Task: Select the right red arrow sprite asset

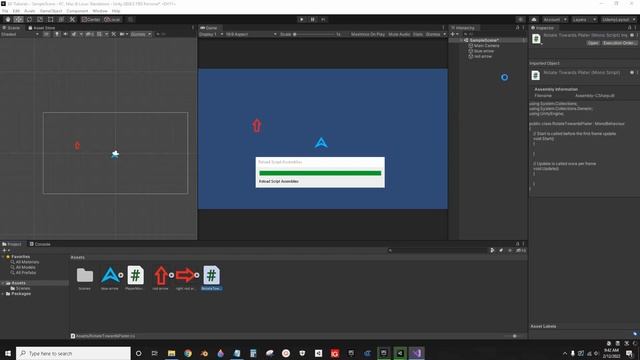Action: pyautogui.click(x=185, y=275)
